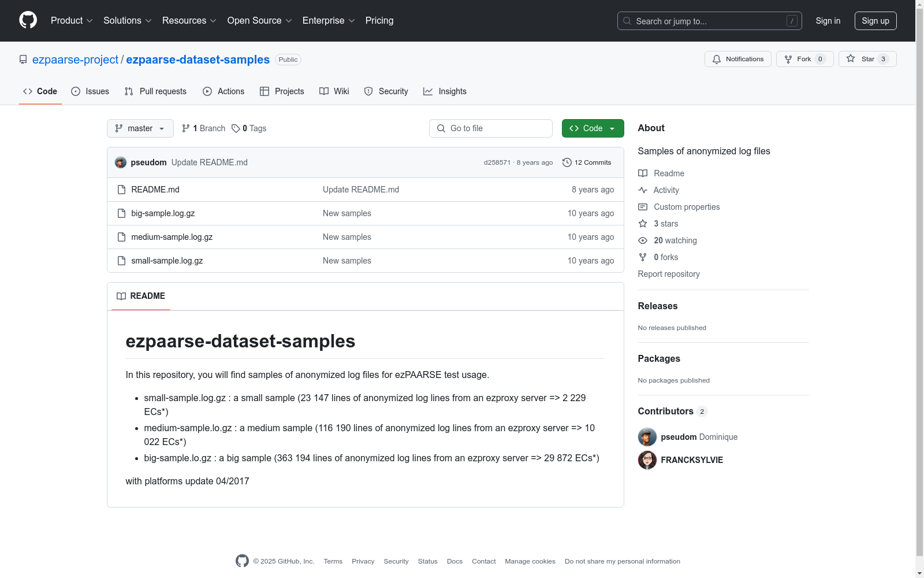Switch to the Projects tab

coord(282,91)
